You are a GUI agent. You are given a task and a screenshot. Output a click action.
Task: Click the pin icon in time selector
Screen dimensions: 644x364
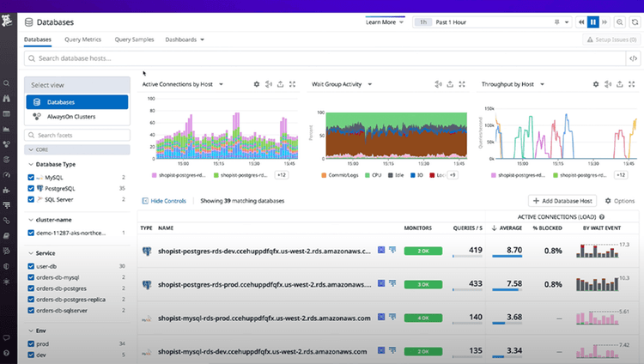pos(557,22)
